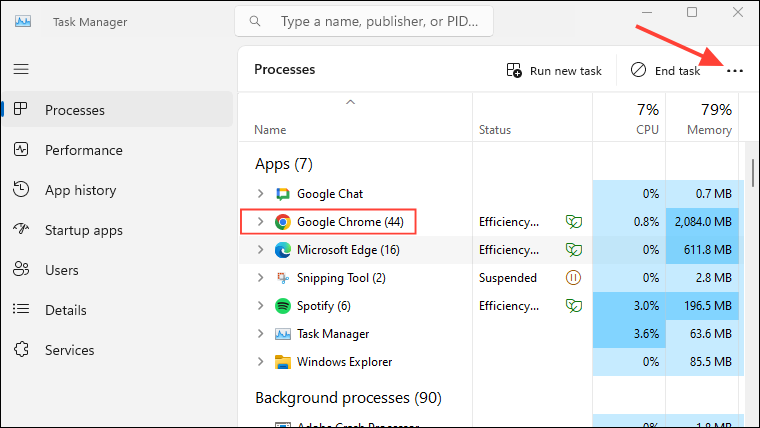Expand the Microsoft Edge process group

click(x=260, y=250)
